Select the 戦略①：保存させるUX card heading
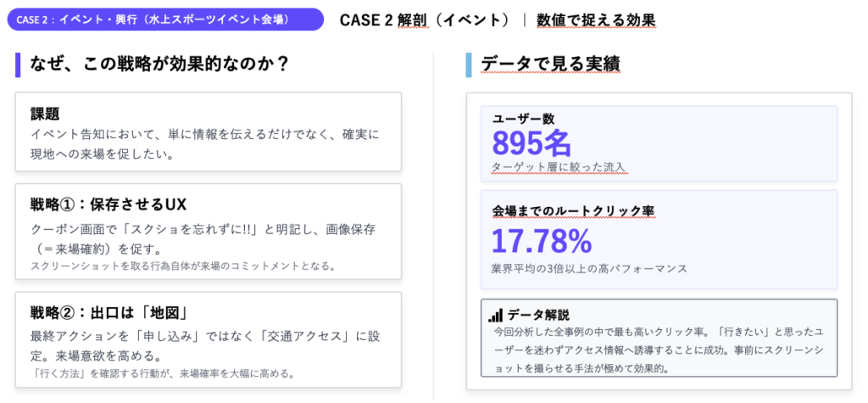868x403 pixels. tap(108, 204)
